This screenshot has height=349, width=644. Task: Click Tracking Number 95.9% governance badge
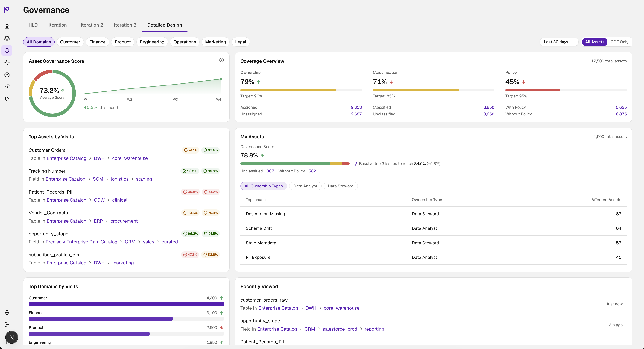[x=210, y=171]
